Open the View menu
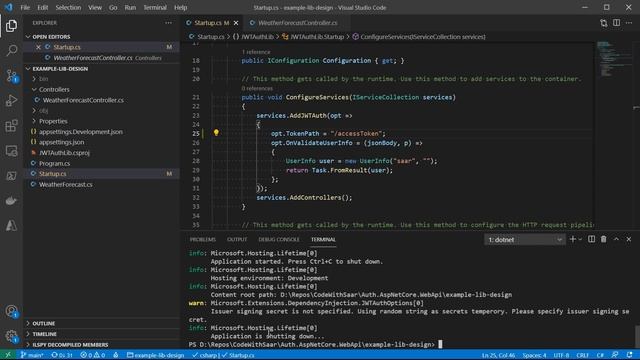The image size is (640, 360). [95, 7]
